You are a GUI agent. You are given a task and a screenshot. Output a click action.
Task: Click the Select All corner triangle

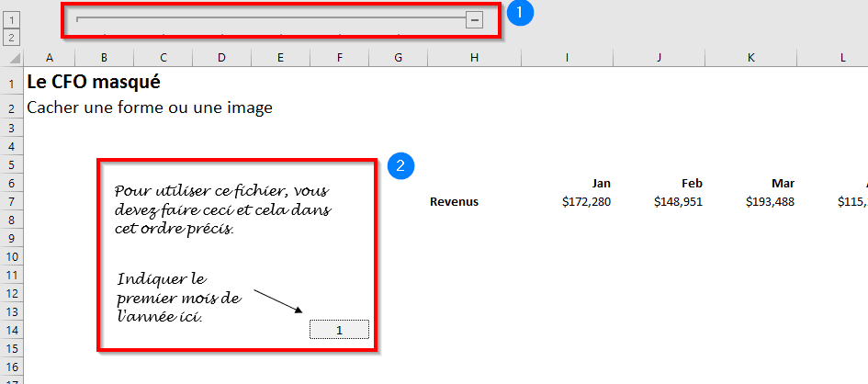pyautogui.click(x=11, y=58)
